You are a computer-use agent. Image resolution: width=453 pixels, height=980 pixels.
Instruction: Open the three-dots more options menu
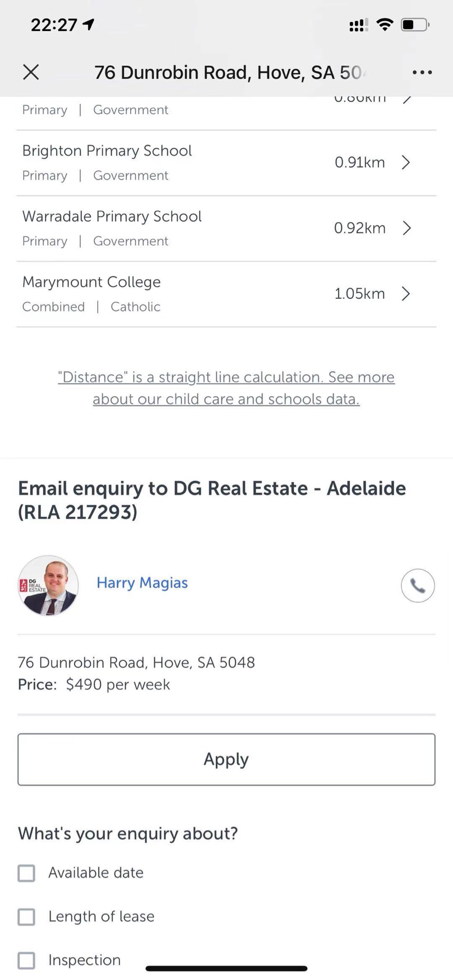click(x=422, y=73)
